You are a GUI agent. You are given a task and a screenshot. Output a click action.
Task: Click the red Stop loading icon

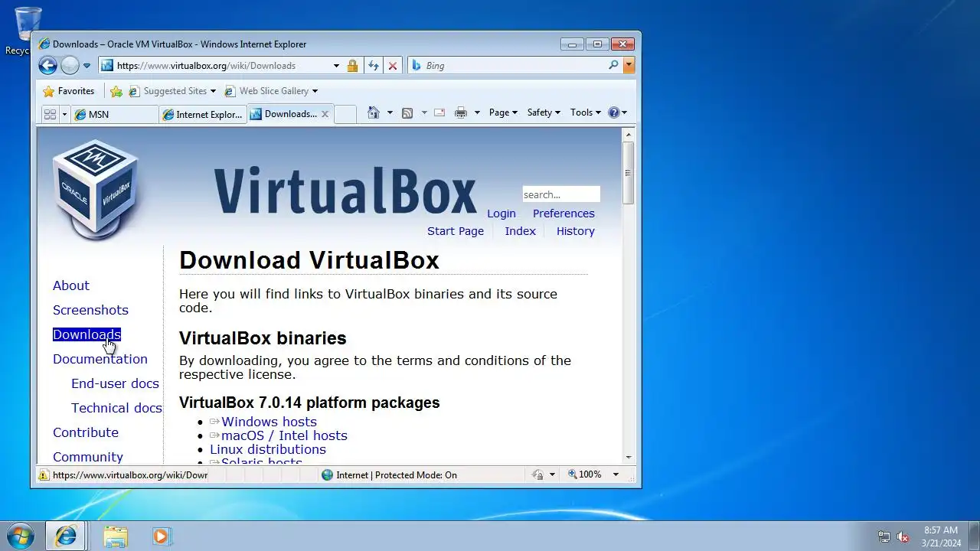(393, 66)
